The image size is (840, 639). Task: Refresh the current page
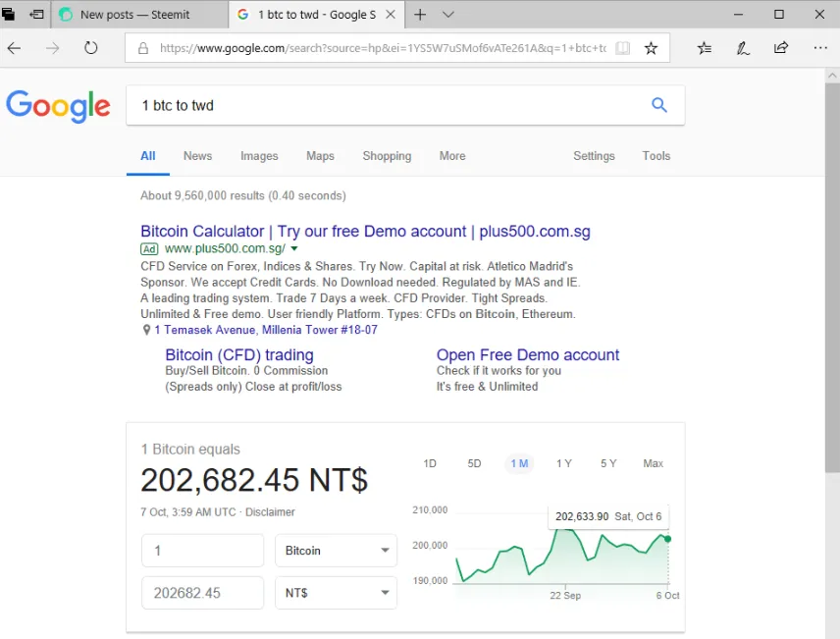91,48
